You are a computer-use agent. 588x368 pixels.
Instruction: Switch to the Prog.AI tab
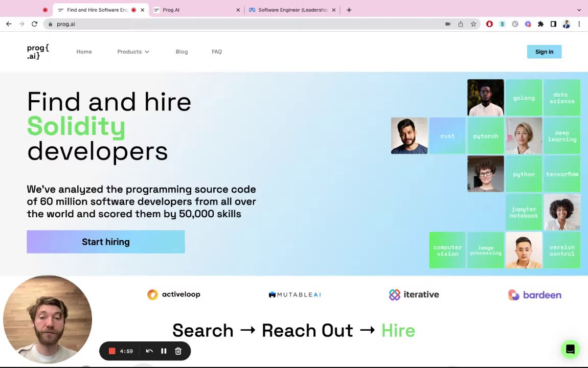tap(196, 10)
